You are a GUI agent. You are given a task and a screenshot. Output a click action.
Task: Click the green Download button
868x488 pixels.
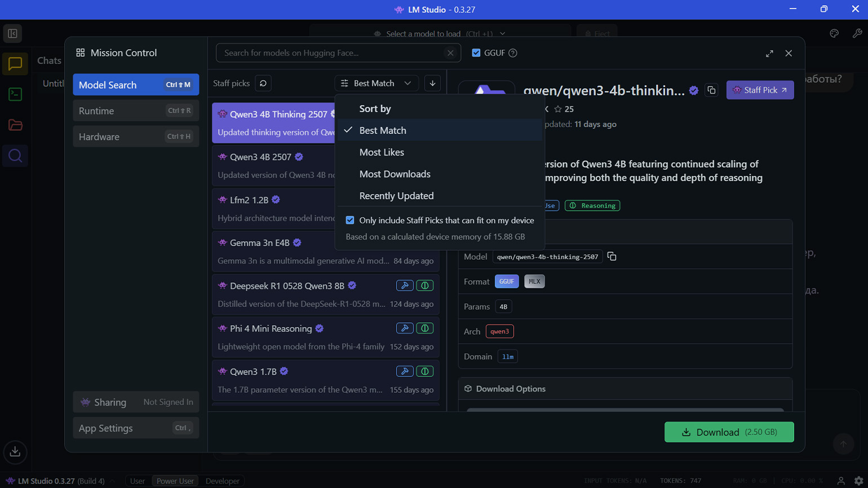point(729,432)
